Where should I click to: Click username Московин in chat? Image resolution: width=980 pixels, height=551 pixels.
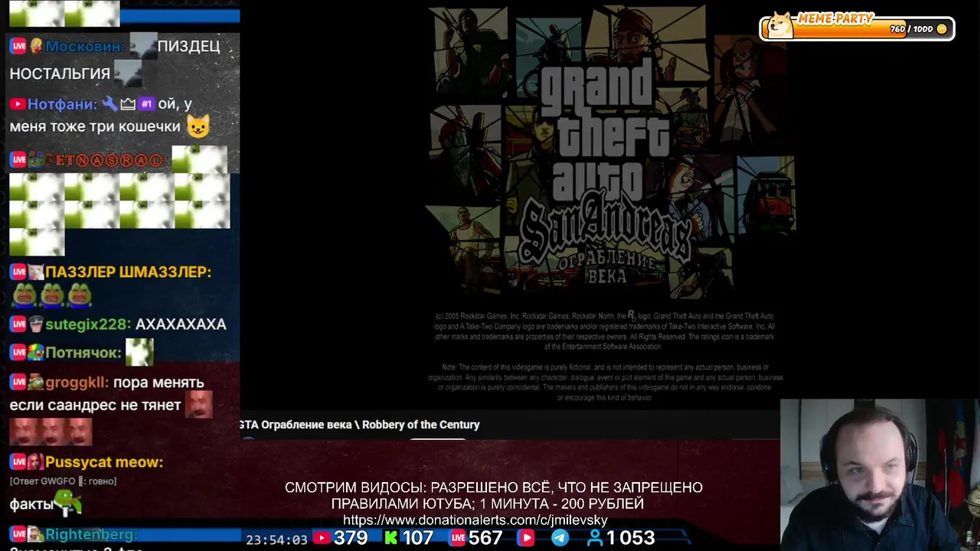[x=85, y=47]
